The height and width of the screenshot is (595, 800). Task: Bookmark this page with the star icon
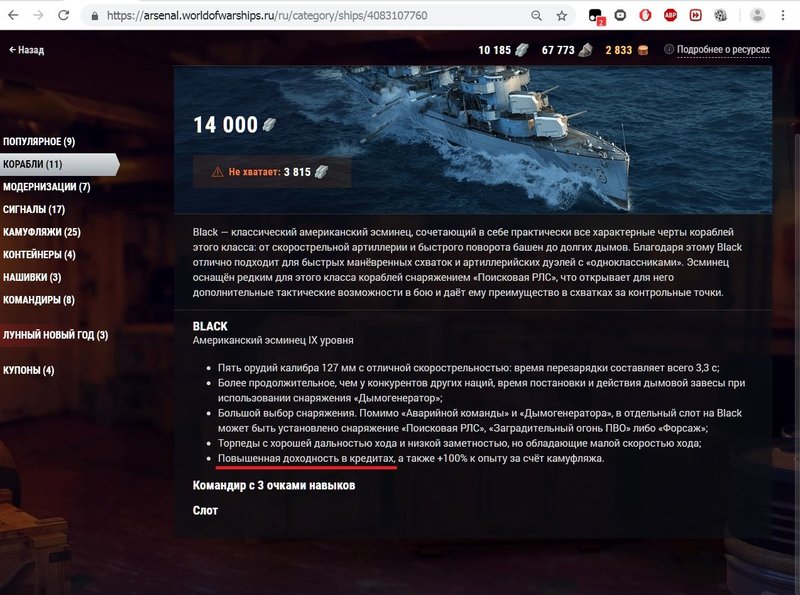562,16
